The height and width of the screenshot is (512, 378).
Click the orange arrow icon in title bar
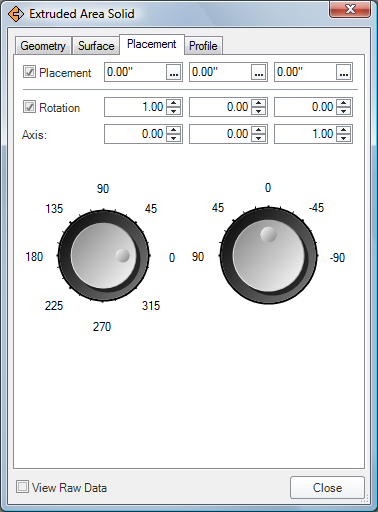coord(16,14)
